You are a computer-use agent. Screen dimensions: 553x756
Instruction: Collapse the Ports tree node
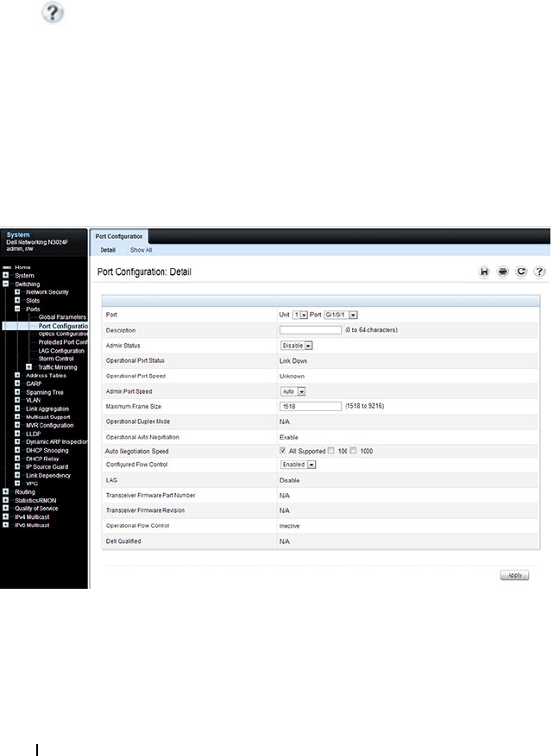(17, 309)
